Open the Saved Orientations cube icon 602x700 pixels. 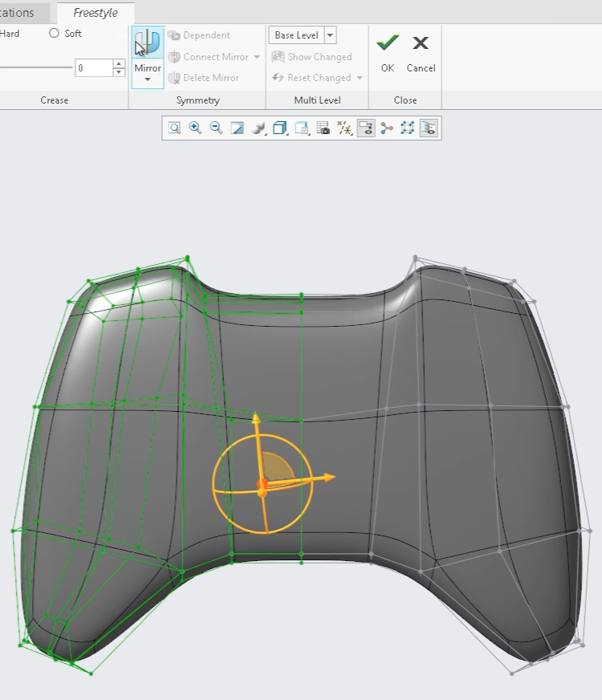(280, 128)
